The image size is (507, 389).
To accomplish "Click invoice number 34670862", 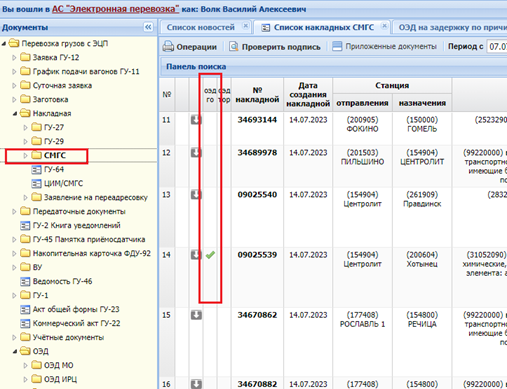I will click(x=257, y=315).
